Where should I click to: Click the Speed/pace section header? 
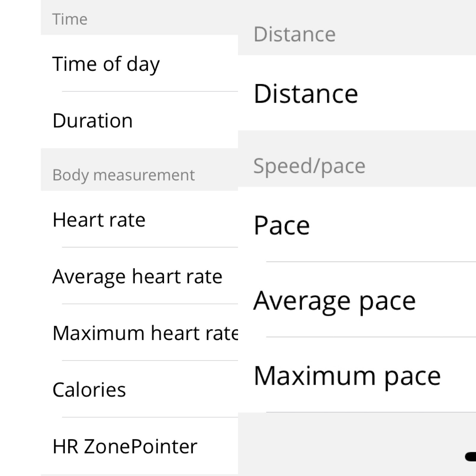click(309, 165)
